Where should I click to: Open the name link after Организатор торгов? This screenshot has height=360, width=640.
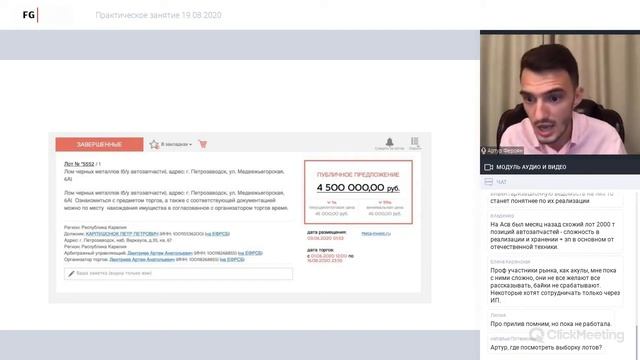tap(142, 260)
